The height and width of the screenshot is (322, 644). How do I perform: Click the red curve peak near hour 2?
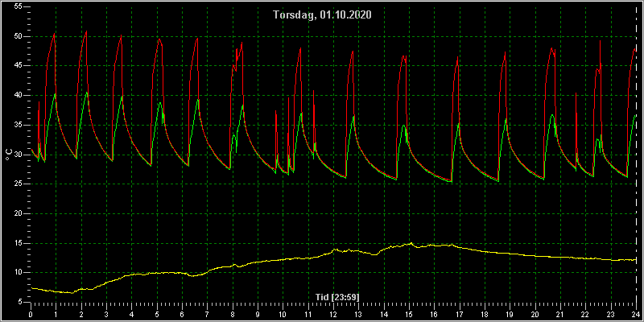coord(86,31)
